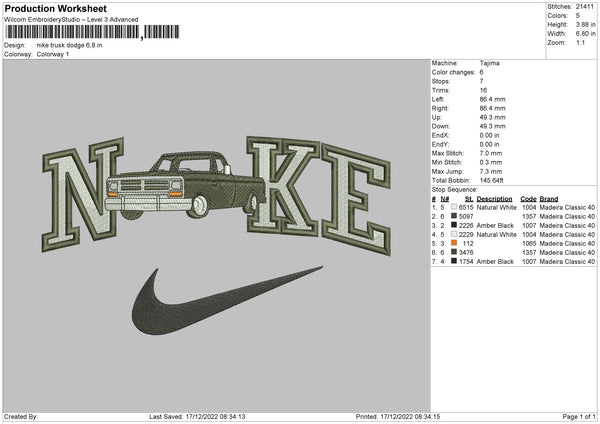Click the 'Production Worksheet' title

[x=56, y=8]
